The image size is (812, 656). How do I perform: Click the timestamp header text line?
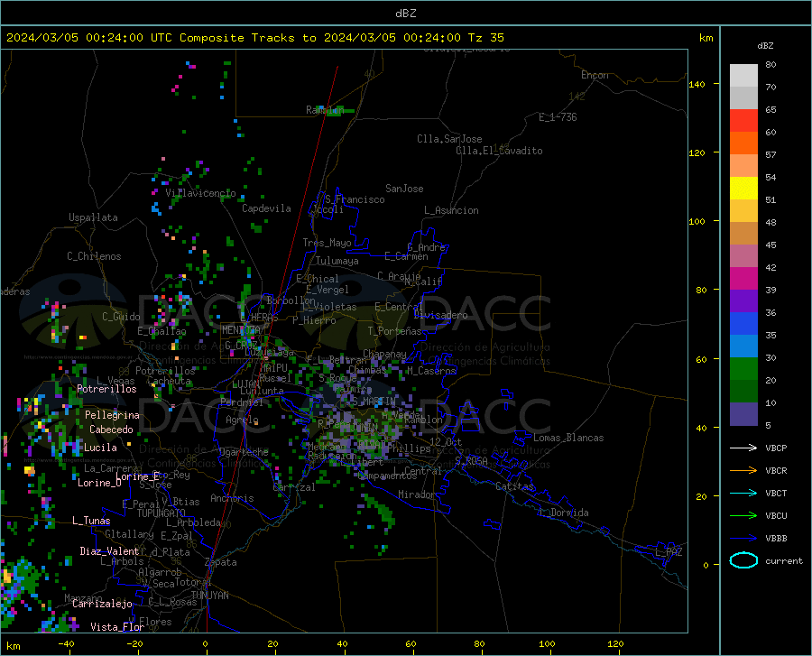tap(254, 38)
